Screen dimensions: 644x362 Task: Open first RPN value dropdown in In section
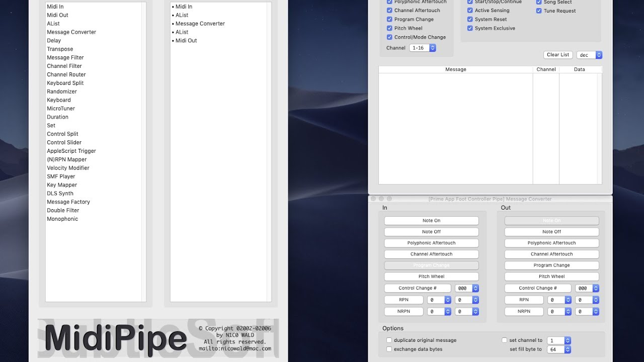tap(439, 300)
